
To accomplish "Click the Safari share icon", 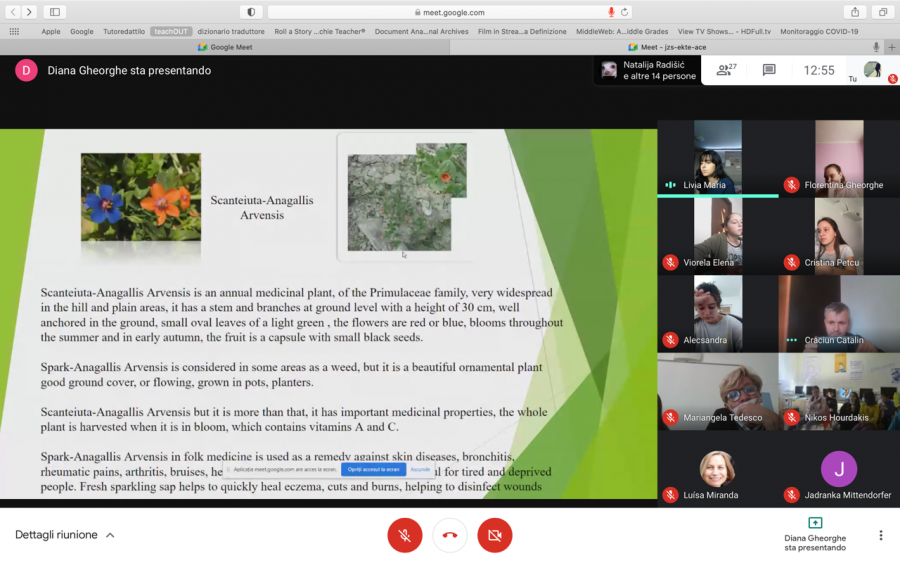I will tap(855, 12).
